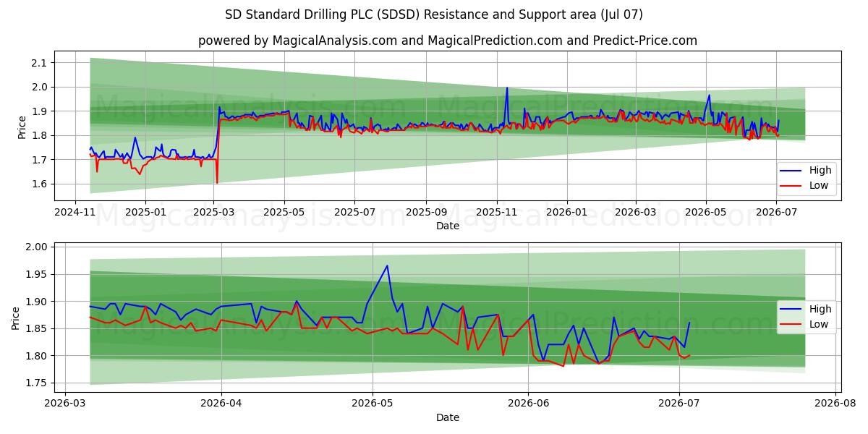Image resolution: width=868 pixels, height=434 pixels.
Task: Click the '2025-01' label on the top chart x-axis
Action: coord(145,214)
